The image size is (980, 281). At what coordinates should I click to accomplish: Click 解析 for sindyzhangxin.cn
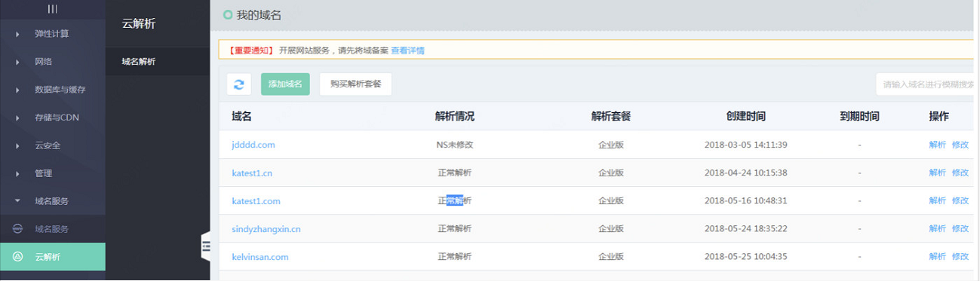click(937, 229)
